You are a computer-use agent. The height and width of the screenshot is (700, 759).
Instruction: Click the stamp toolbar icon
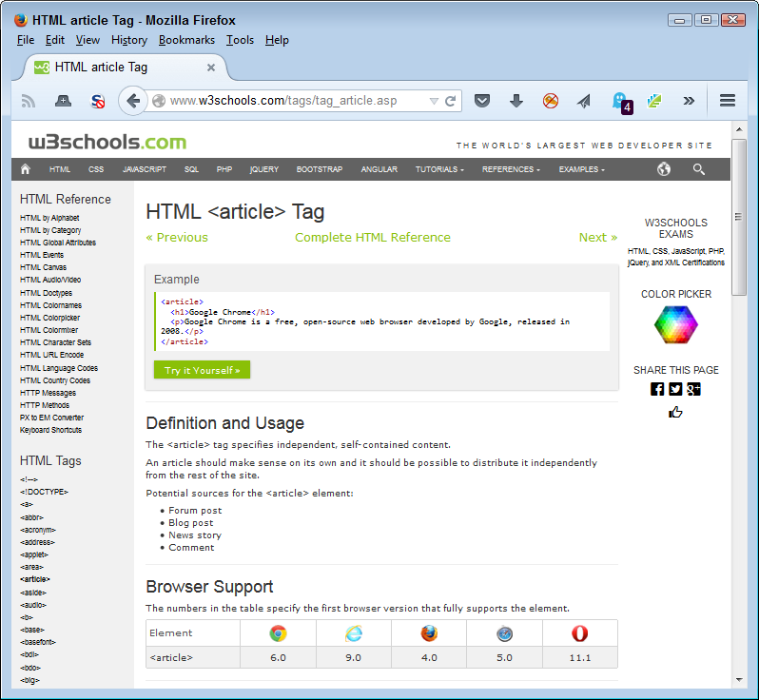[x=63, y=101]
